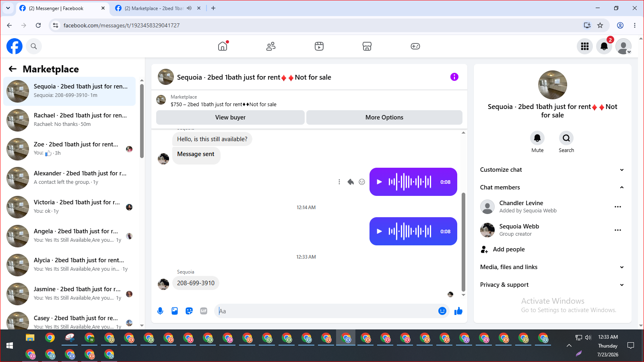Open the Victoria conversation
644x362 pixels.
pos(70,207)
